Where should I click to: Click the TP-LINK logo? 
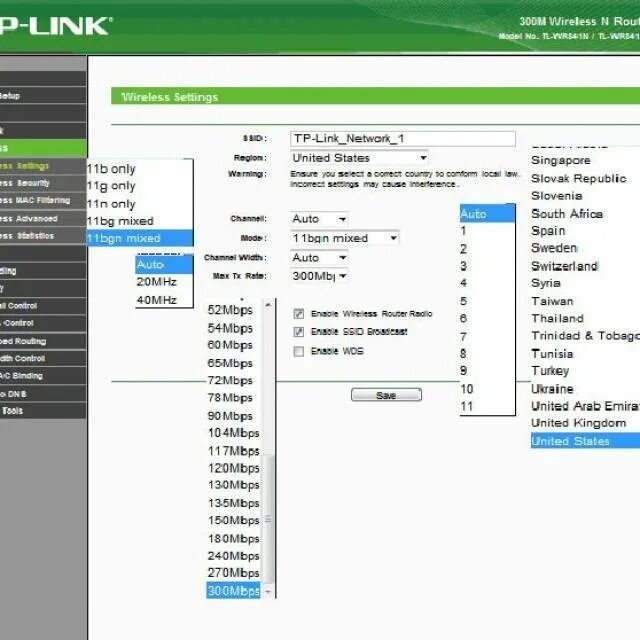(54, 27)
